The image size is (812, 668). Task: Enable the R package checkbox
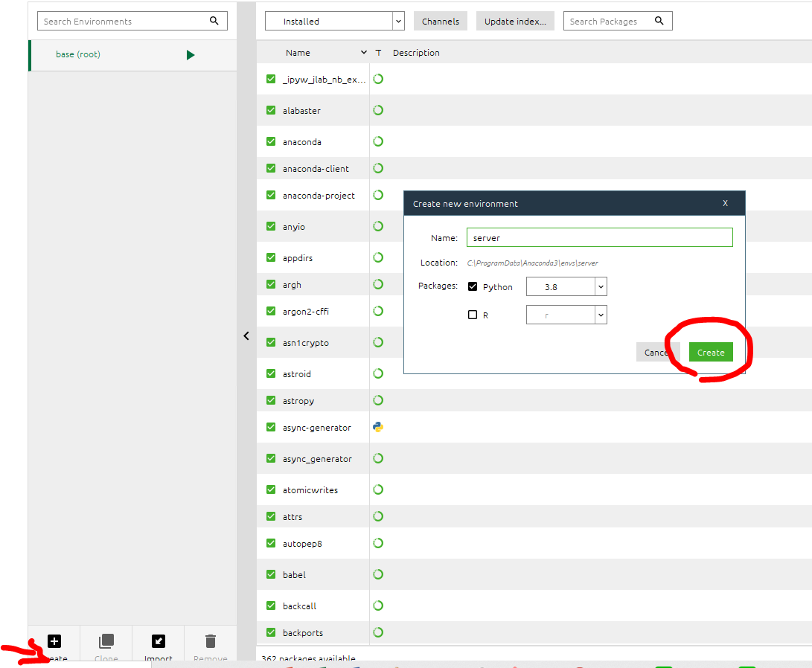pos(473,315)
